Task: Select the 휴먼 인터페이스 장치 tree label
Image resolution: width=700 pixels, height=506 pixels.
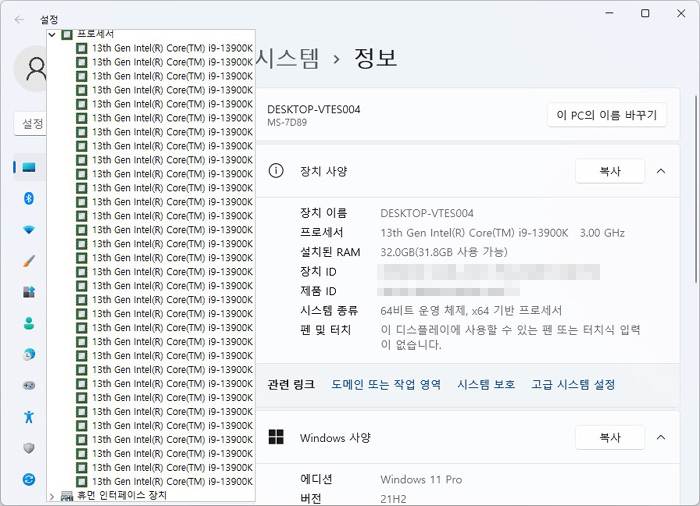Action: 122,495
